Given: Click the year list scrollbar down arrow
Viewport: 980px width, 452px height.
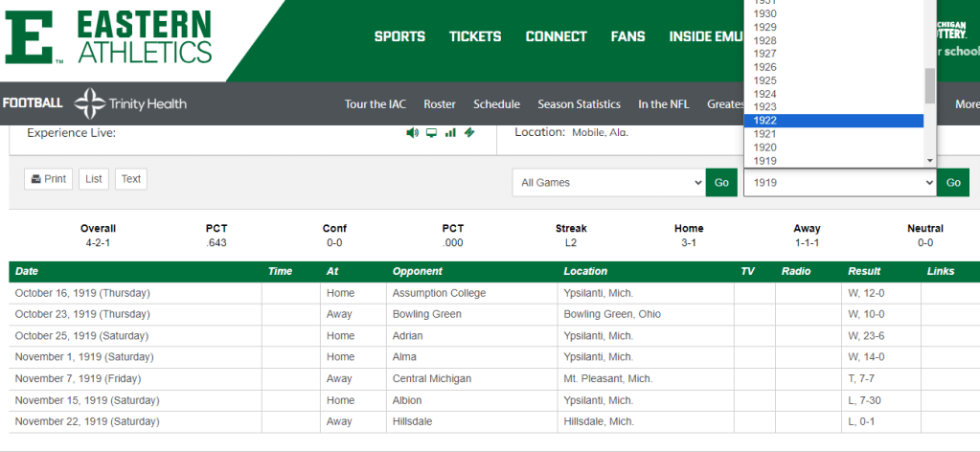Looking at the screenshot, I should [x=929, y=160].
